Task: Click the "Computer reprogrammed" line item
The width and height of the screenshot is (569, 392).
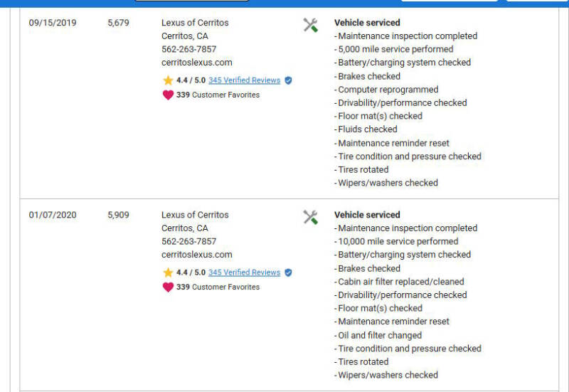Action: [x=387, y=90]
